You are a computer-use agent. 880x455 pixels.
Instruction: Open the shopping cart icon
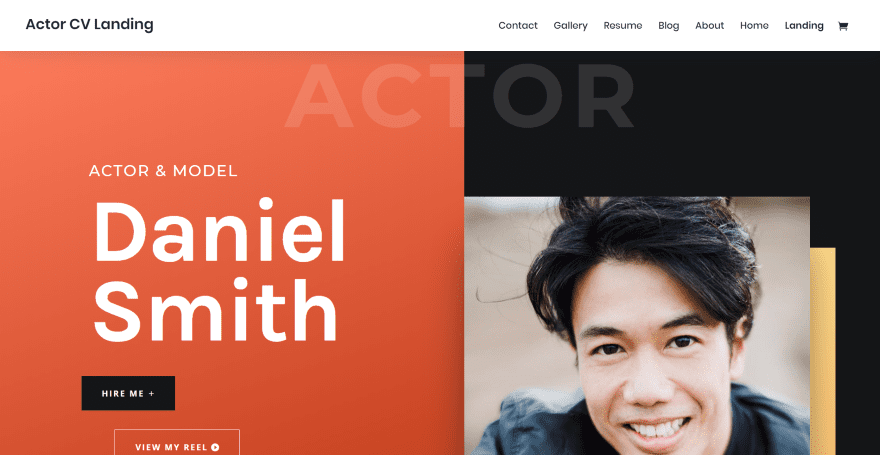pyautogui.click(x=842, y=26)
